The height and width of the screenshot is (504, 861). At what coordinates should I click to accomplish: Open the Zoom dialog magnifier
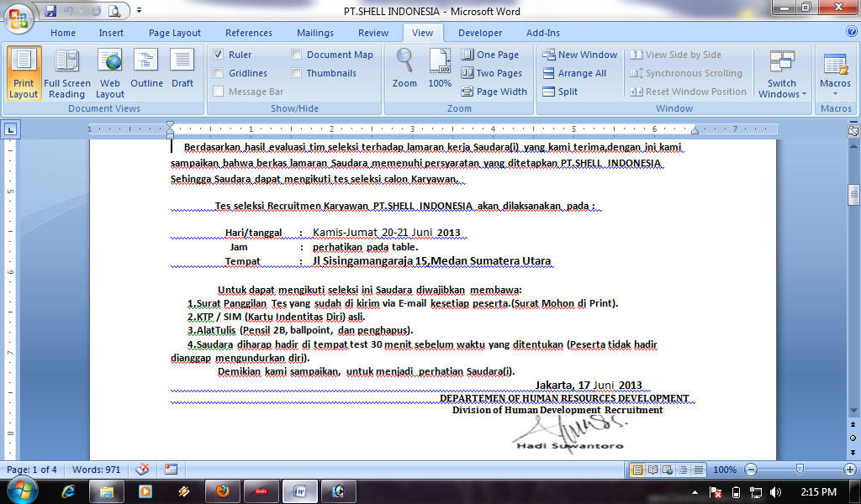[x=404, y=68]
